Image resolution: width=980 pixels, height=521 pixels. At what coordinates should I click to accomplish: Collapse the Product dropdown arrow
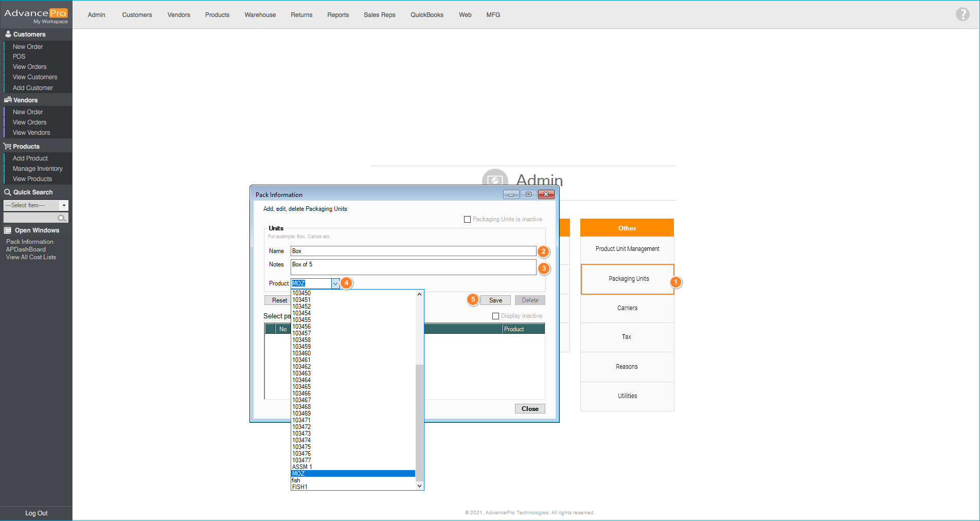pos(335,283)
